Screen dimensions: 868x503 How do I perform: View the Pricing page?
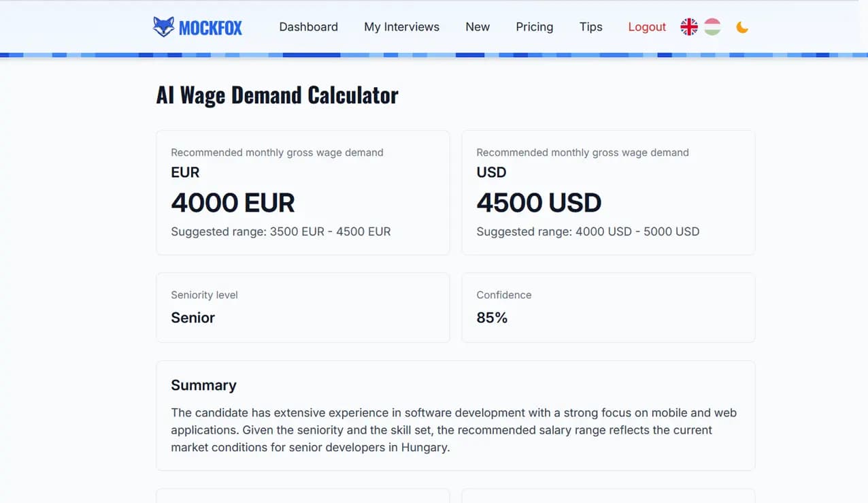(534, 27)
